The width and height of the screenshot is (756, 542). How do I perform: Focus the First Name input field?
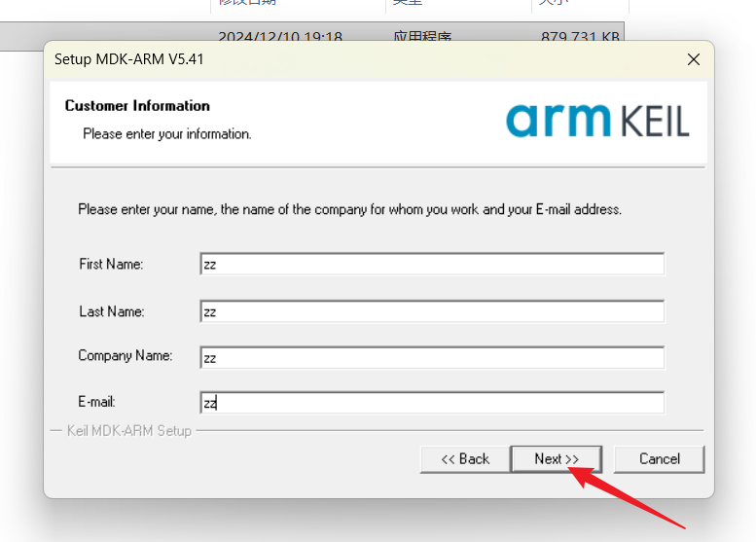click(432, 265)
